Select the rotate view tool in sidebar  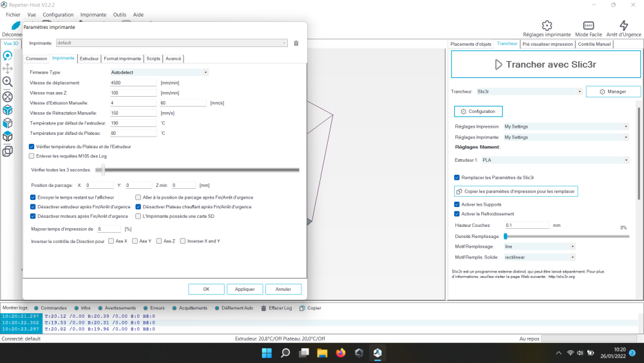coord(7,55)
